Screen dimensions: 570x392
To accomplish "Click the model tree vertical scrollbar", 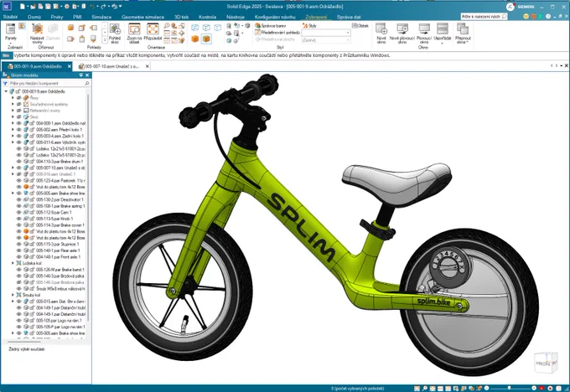I will click(88, 207).
